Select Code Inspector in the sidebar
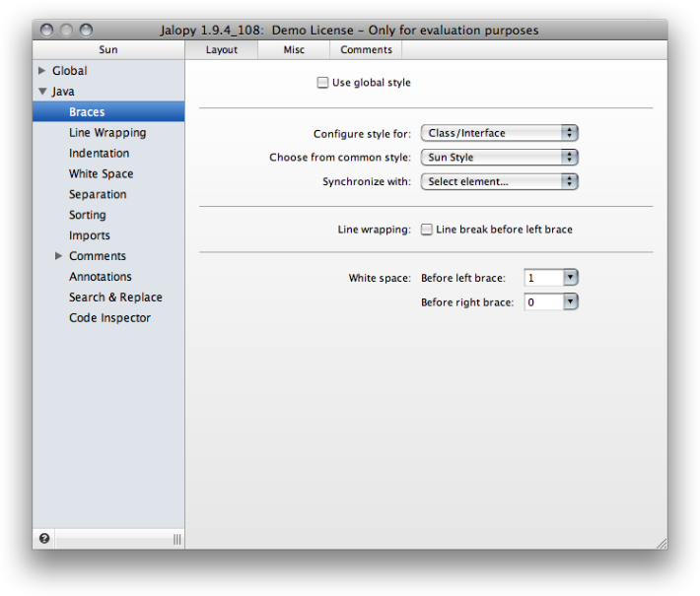The image size is (700, 596). pos(109,317)
